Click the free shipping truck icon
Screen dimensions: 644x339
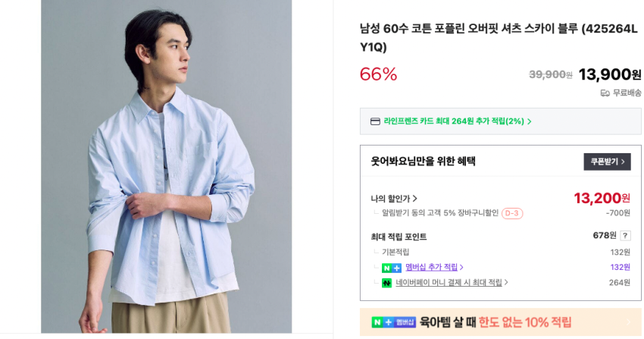[605, 93]
